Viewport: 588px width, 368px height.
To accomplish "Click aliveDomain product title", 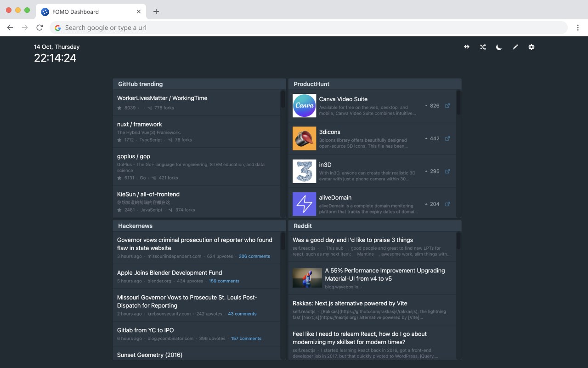I will coord(335,198).
